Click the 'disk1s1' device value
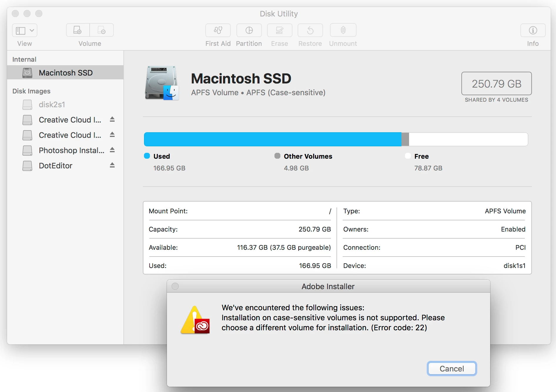This screenshot has height=392, width=556. 515,266
